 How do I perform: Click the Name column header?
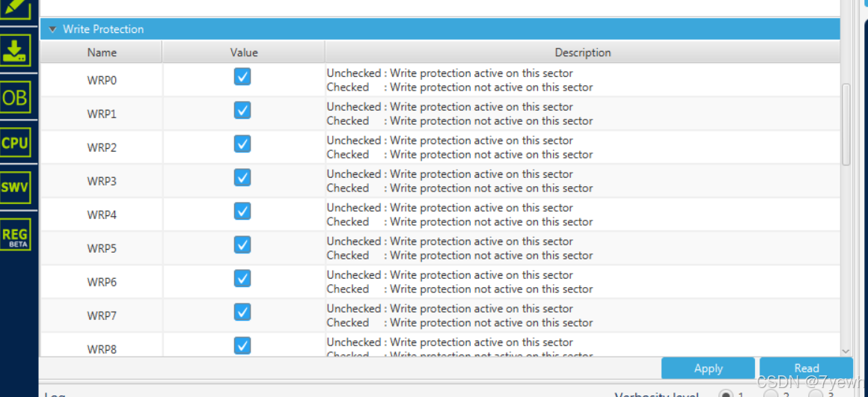pos(102,52)
